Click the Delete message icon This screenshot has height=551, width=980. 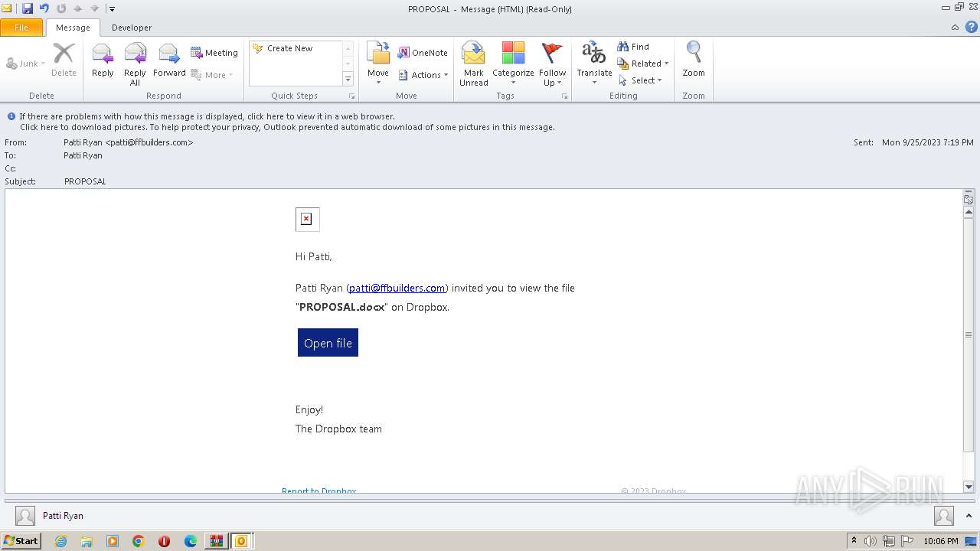click(x=64, y=60)
